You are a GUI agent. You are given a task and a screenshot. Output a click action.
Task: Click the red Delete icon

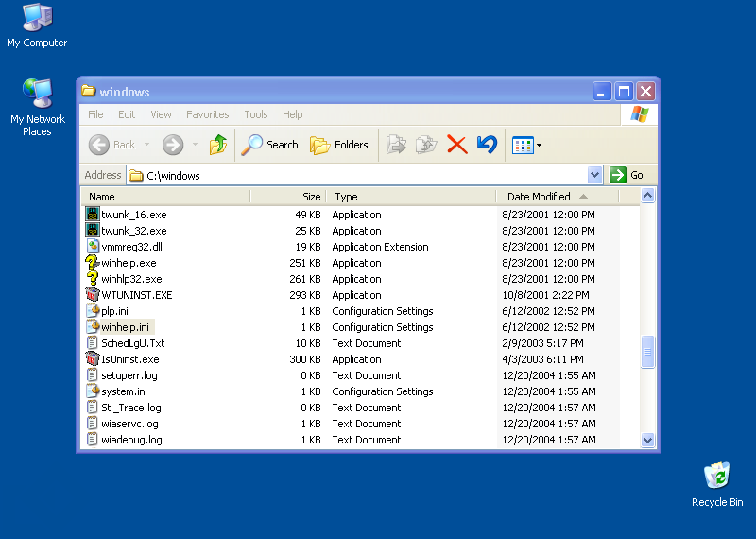[457, 145]
